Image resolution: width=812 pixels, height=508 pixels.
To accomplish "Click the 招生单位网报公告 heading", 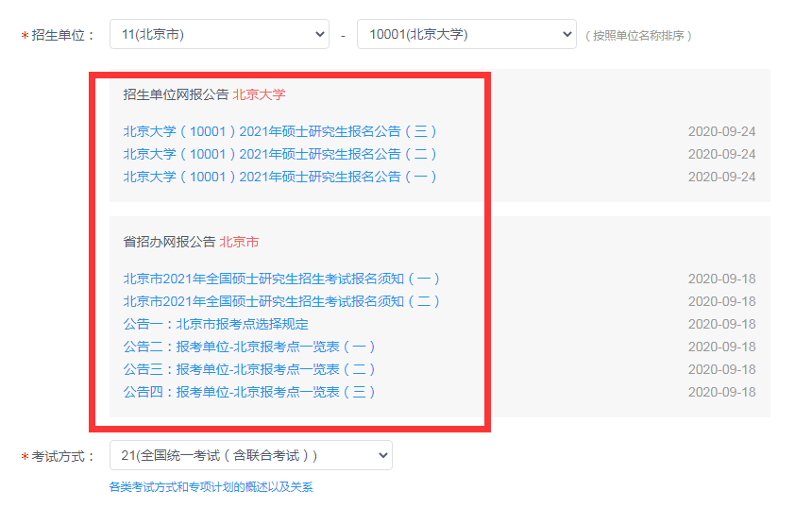I will tap(176, 94).
